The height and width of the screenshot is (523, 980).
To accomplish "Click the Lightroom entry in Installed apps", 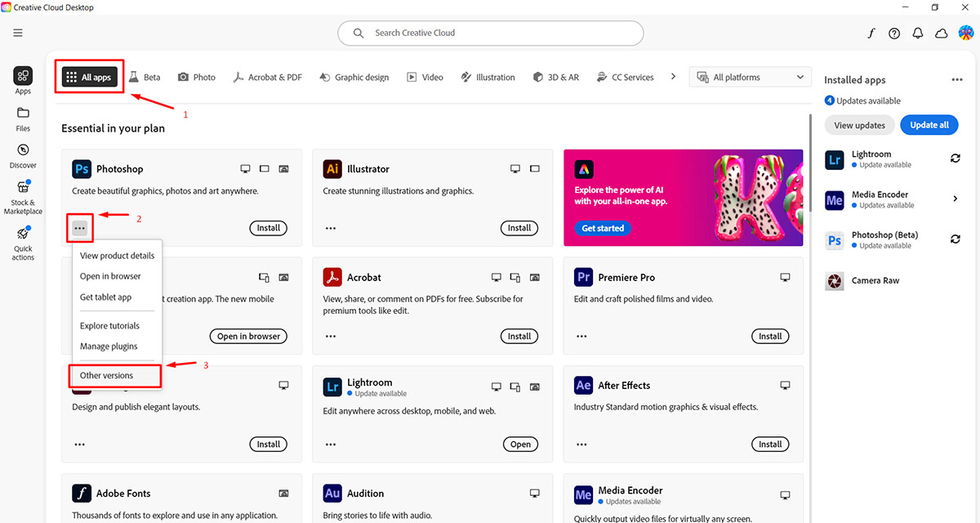I will pyautogui.click(x=893, y=159).
